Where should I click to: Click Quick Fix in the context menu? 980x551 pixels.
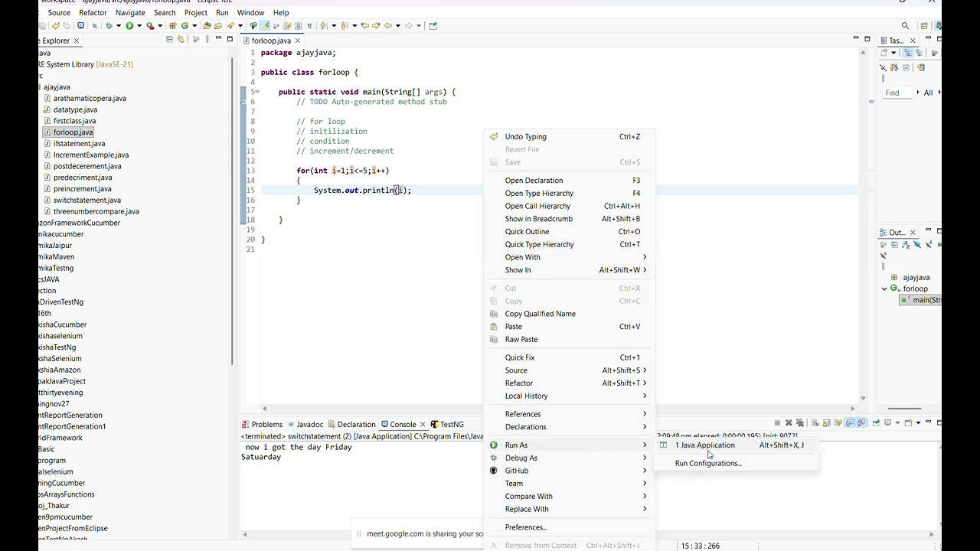pos(571,357)
